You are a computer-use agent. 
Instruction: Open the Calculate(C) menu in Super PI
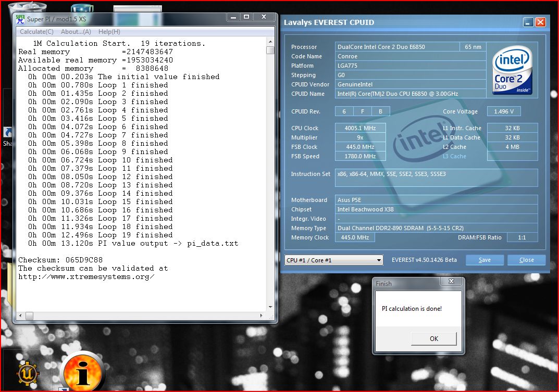[36, 32]
